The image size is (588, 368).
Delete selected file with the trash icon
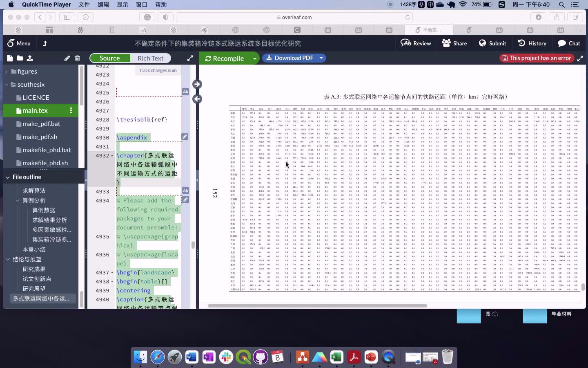tap(78, 58)
